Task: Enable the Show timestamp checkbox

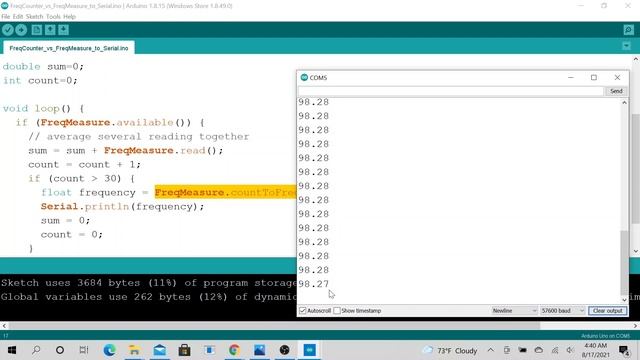Action: point(337,311)
